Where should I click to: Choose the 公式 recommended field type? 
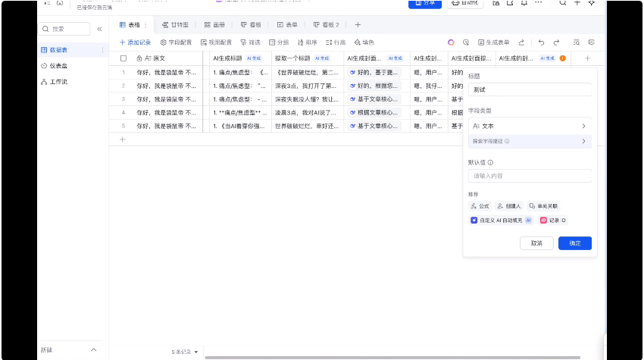[480, 206]
